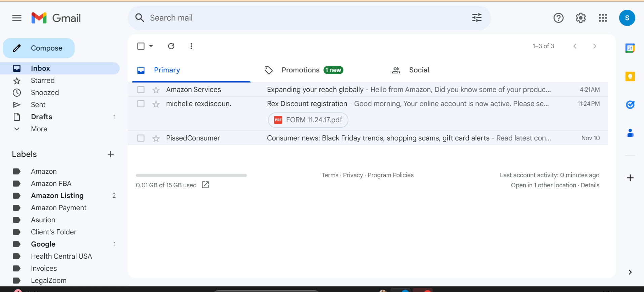Open the More options three-dot menu
The height and width of the screenshot is (292, 644).
(191, 46)
